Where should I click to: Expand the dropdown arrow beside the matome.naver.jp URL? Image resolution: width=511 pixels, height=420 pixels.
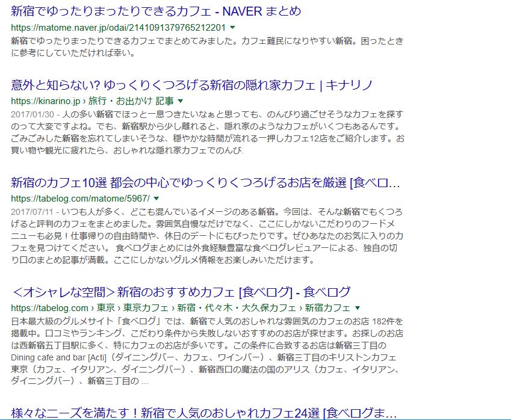tap(232, 27)
